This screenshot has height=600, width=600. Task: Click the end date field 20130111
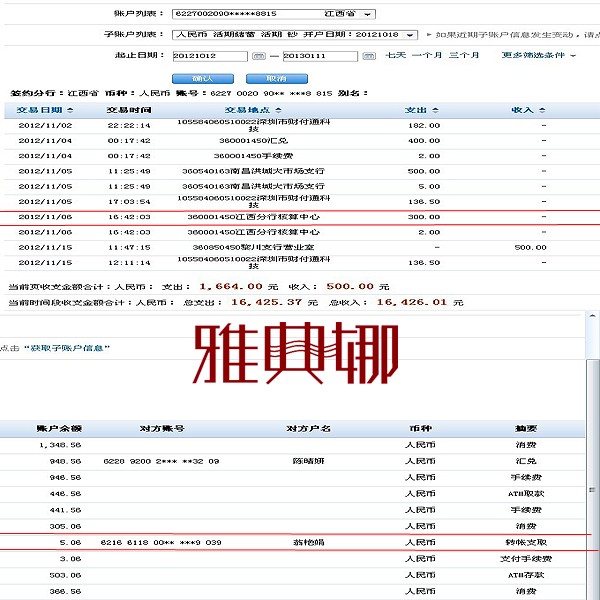[x=320, y=56]
